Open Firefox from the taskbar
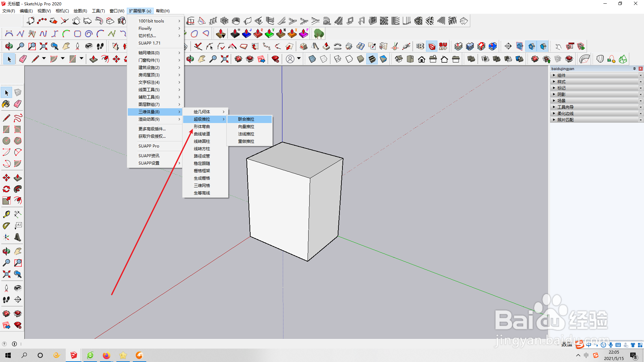Screen dimensions: 644x362 pyautogui.click(x=107, y=355)
